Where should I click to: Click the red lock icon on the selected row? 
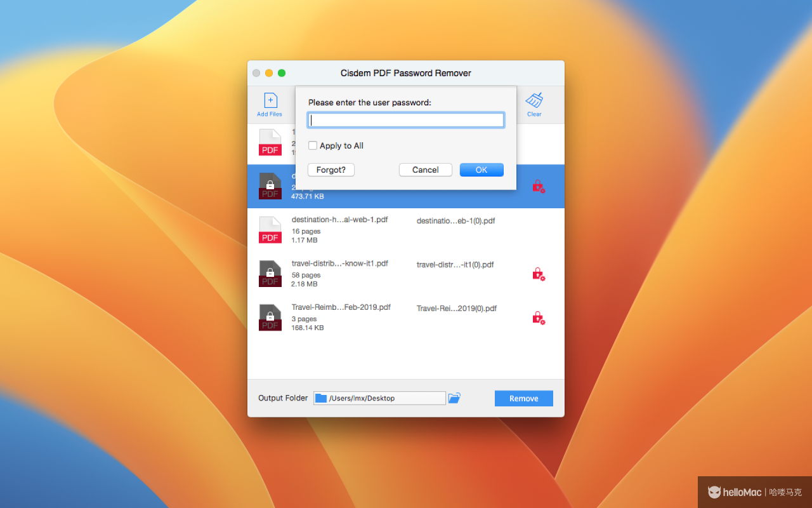point(539,186)
